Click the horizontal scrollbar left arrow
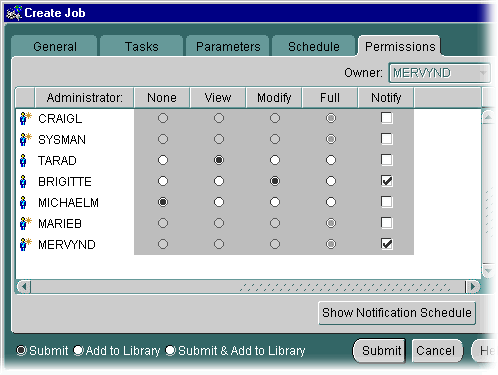The width and height of the screenshot is (498, 375). coord(24,286)
